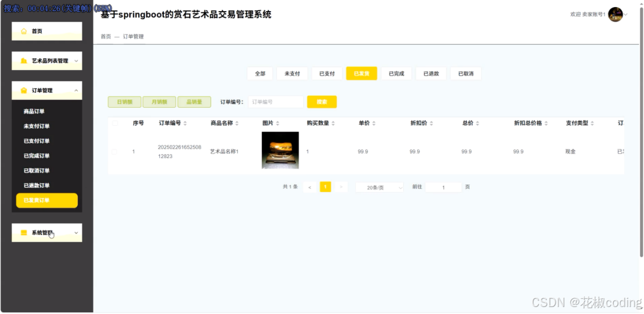This screenshot has height=314, width=644.
Task: Click the 艺术品列表管理 menu icon
Action: pyautogui.click(x=24, y=61)
